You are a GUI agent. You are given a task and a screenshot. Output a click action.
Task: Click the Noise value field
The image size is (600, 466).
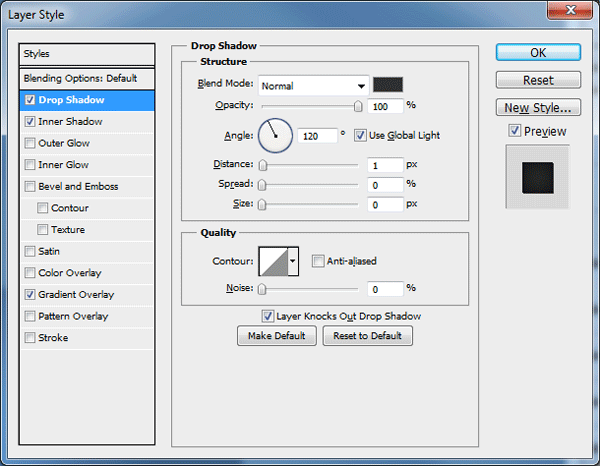pyautogui.click(x=385, y=289)
